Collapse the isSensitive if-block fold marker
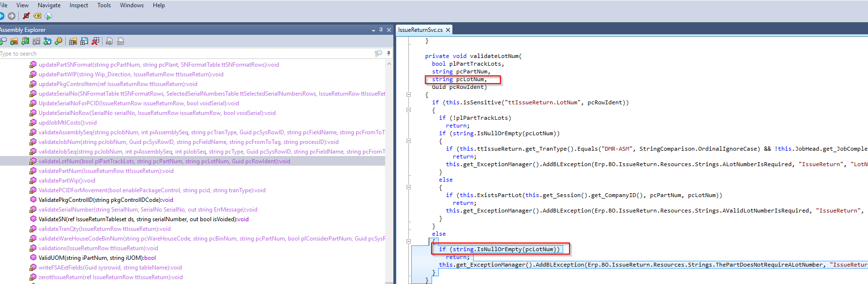The width and height of the screenshot is (868, 284). [x=408, y=110]
